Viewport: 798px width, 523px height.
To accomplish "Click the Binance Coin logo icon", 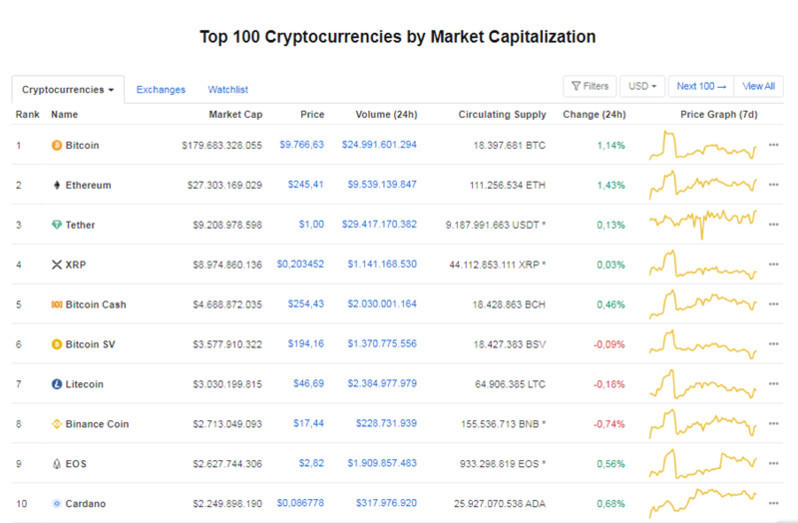I will click(x=56, y=424).
